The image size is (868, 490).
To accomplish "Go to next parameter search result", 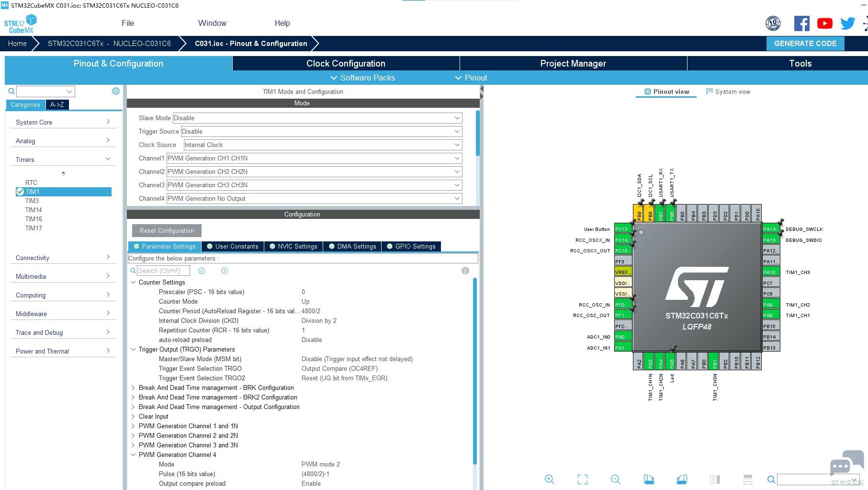I will (x=225, y=271).
